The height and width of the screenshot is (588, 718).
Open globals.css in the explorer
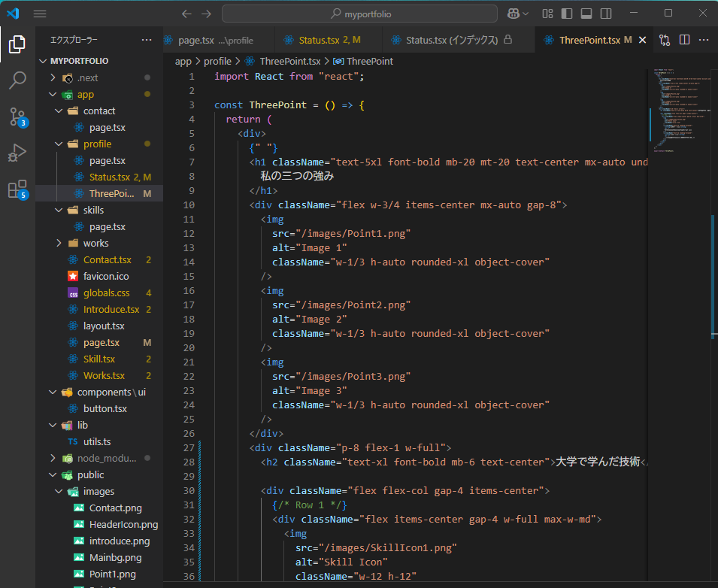(x=106, y=292)
